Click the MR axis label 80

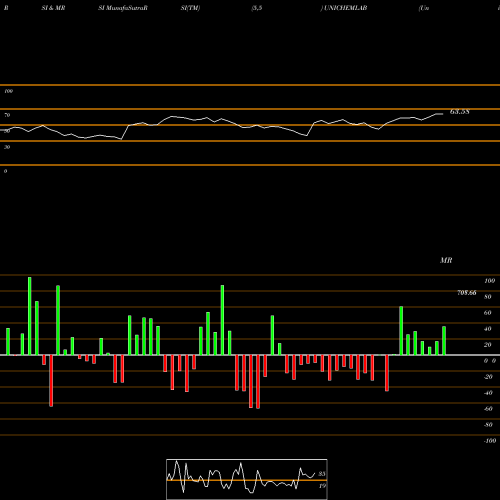point(488,297)
